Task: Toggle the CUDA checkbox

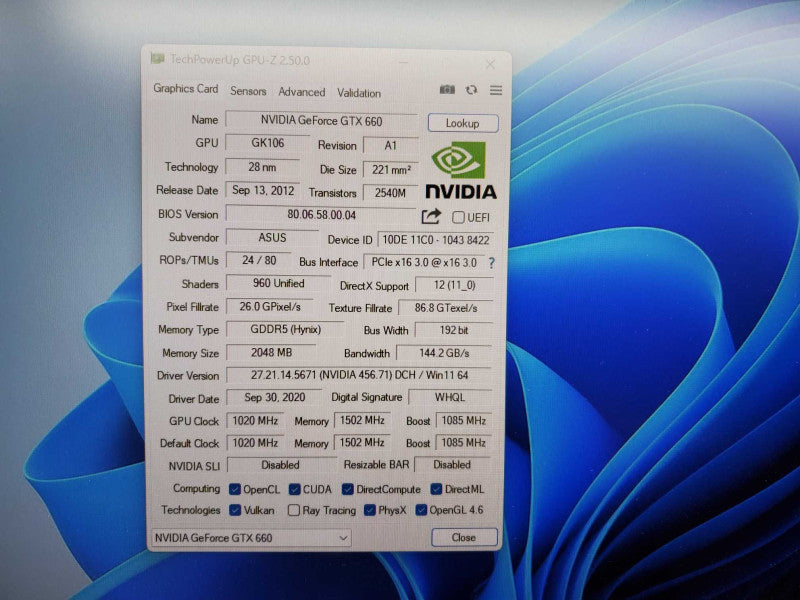Action: (294, 489)
